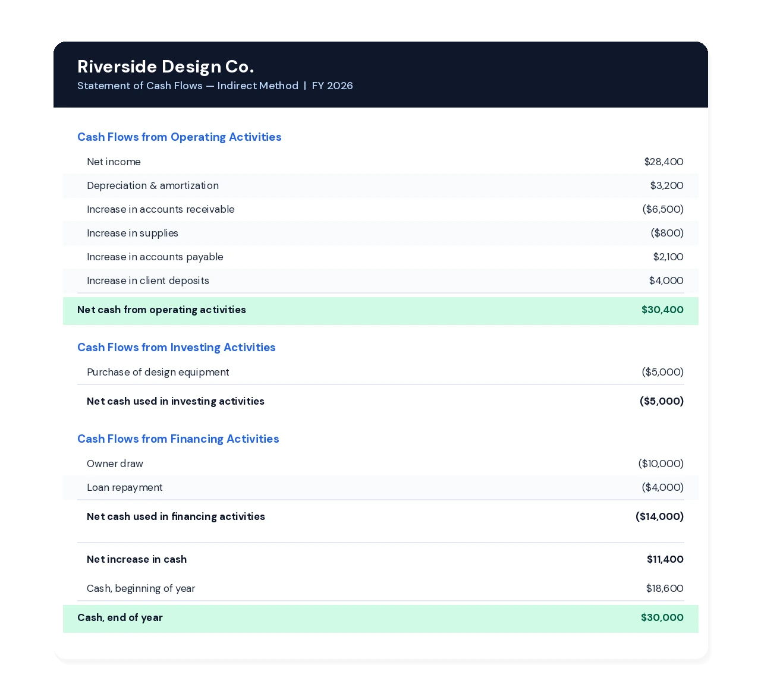The width and height of the screenshot is (761, 700).
Task: Select the Net cash used in financing activities label
Action: 176,516
